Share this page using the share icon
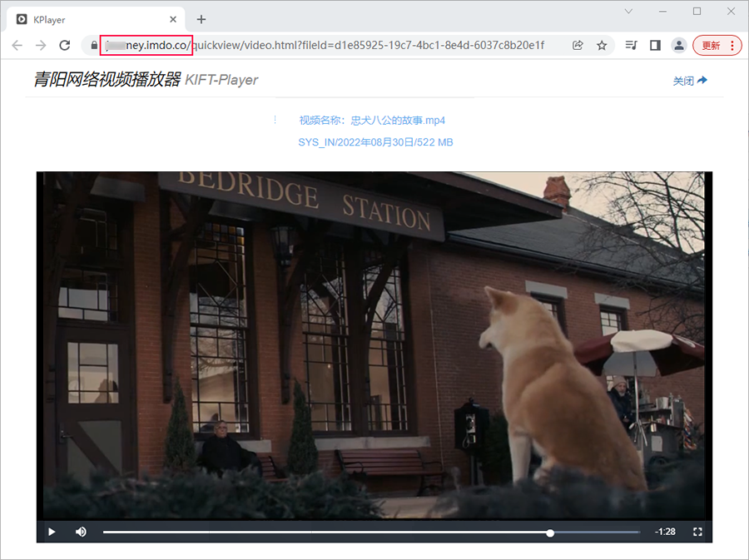The height and width of the screenshot is (560, 749). click(x=578, y=46)
